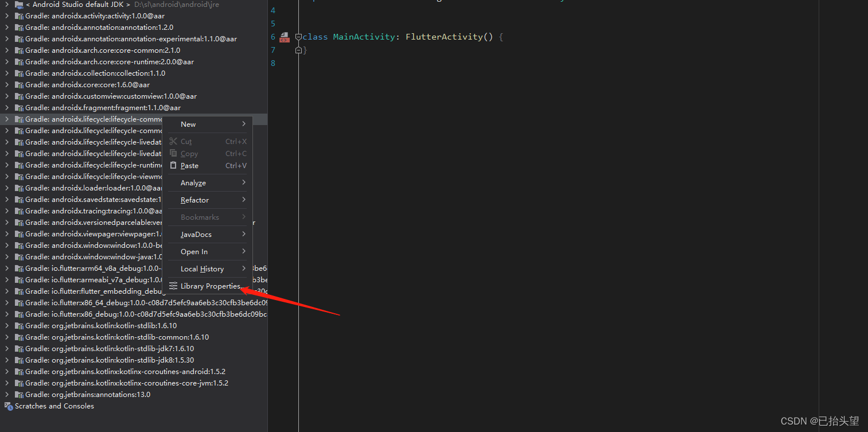Click the Copy icon in the context menu
868x432 pixels.
click(173, 153)
